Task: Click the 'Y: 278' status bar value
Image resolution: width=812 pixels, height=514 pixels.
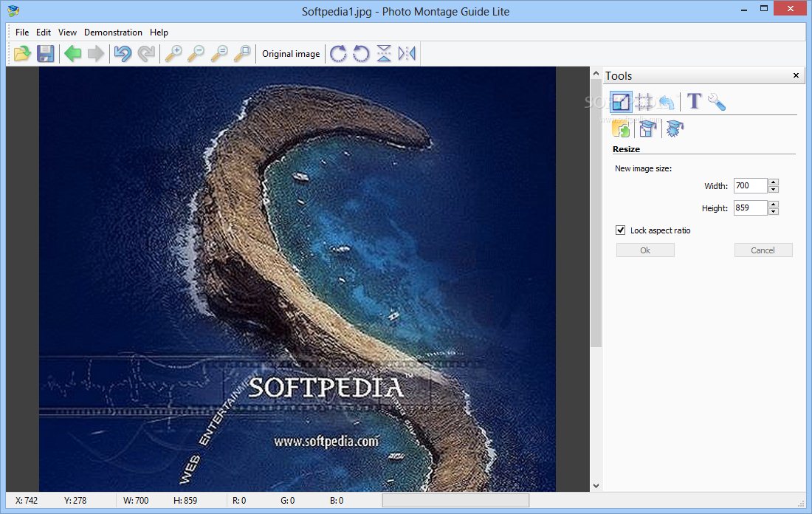Action: pos(75,501)
